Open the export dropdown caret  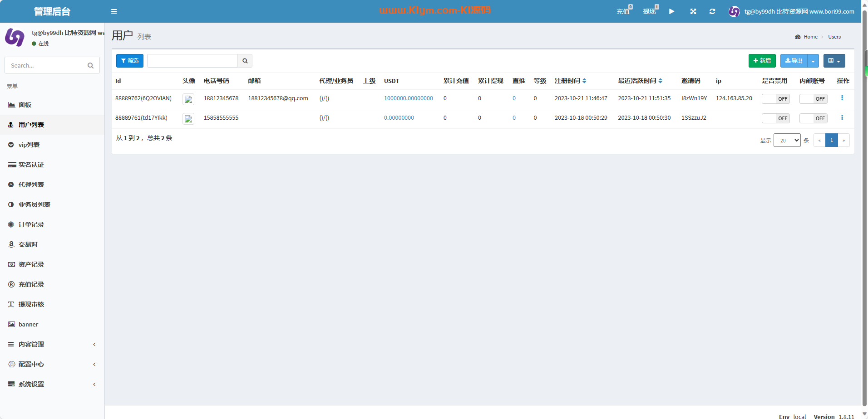tap(813, 61)
